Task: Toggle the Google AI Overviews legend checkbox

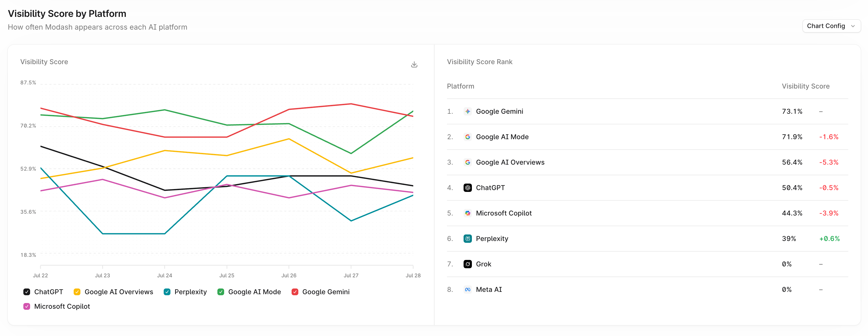Action: tap(77, 292)
